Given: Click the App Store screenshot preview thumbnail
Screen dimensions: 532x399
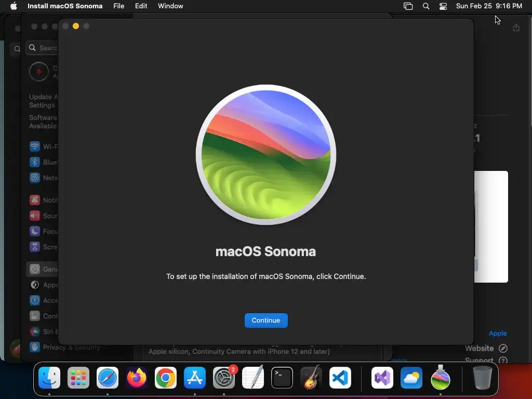Looking at the screenshot, I should [x=491, y=227].
